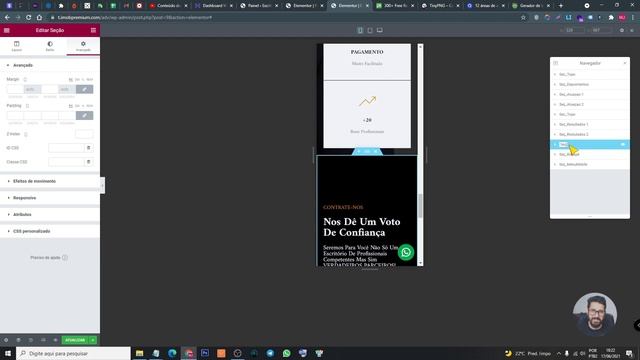Click the Classe CSS input field
Screen dimensions: 640x360
(x=66, y=162)
